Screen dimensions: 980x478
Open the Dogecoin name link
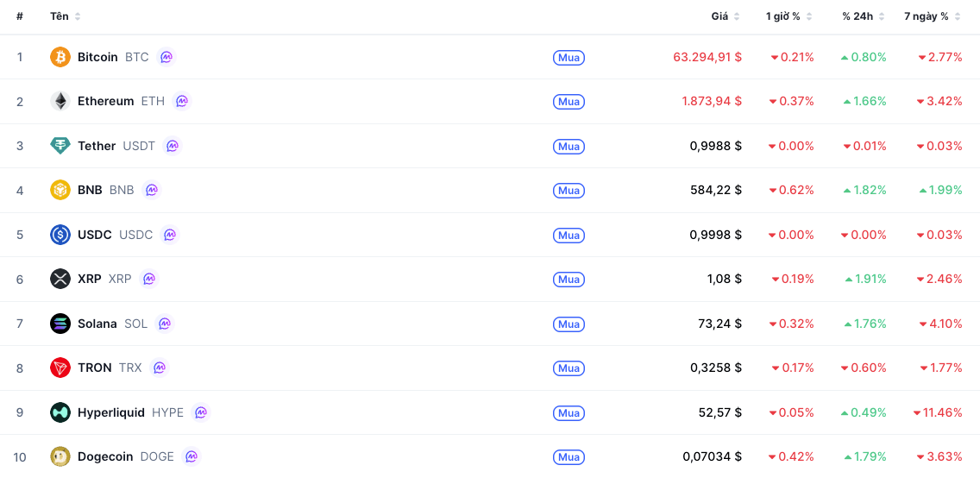point(105,456)
